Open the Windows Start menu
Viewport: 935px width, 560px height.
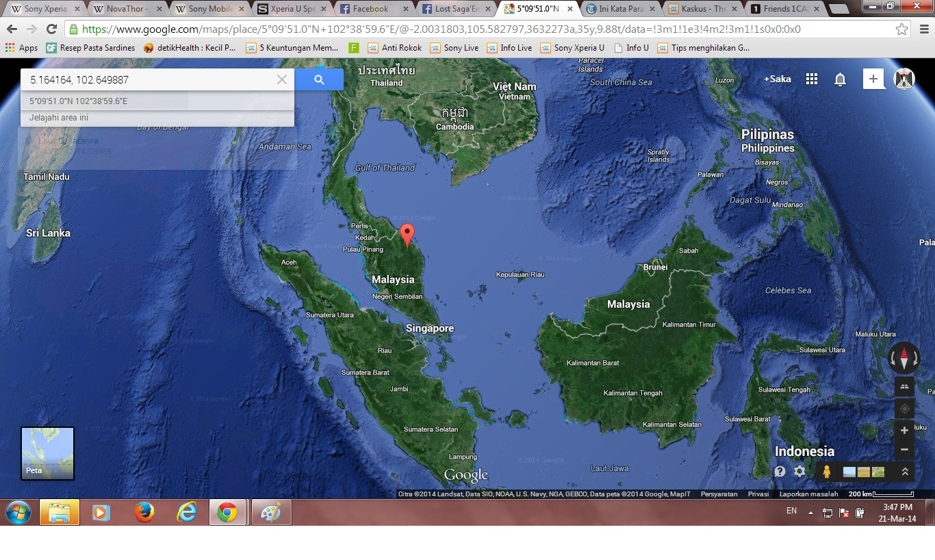18,513
